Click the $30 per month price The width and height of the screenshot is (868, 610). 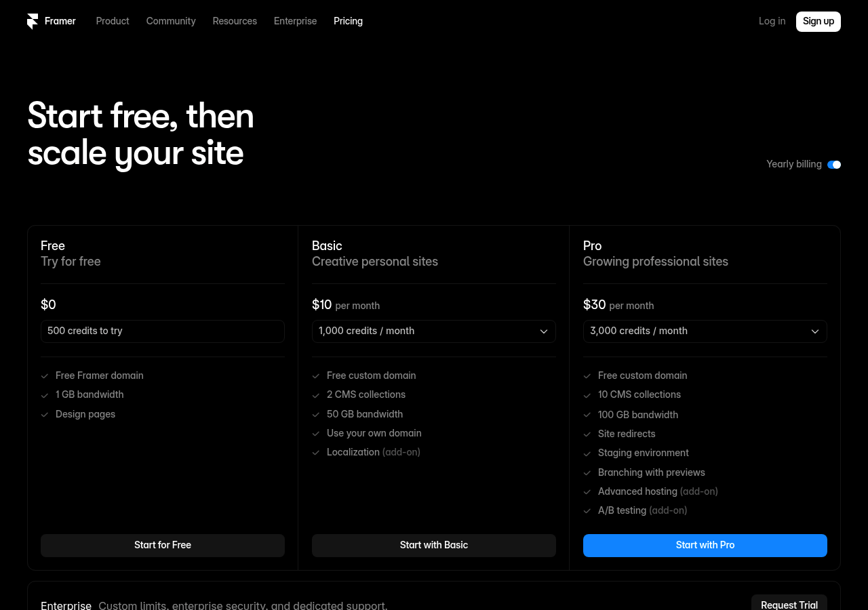click(x=618, y=305)
